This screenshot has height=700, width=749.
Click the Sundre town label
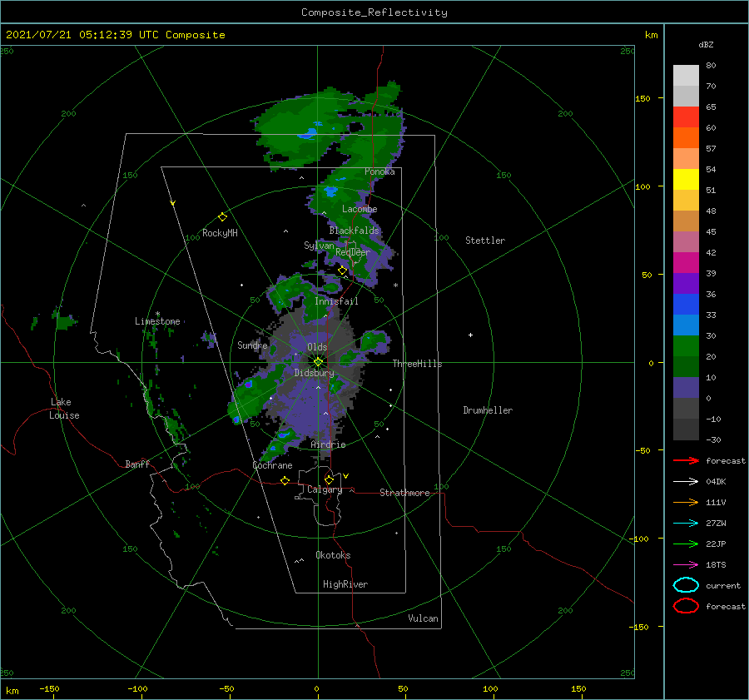pyautogui.click(x=252, y=345)
